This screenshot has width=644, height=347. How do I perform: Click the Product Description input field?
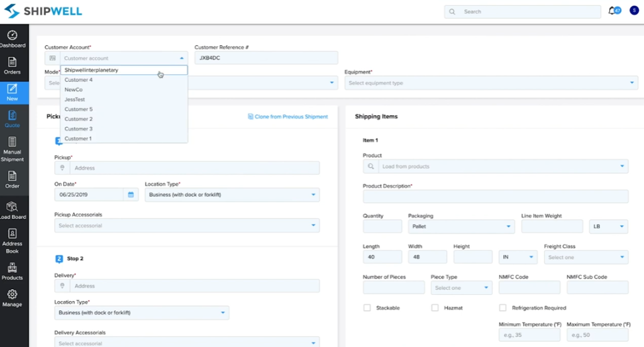point(495,197)
